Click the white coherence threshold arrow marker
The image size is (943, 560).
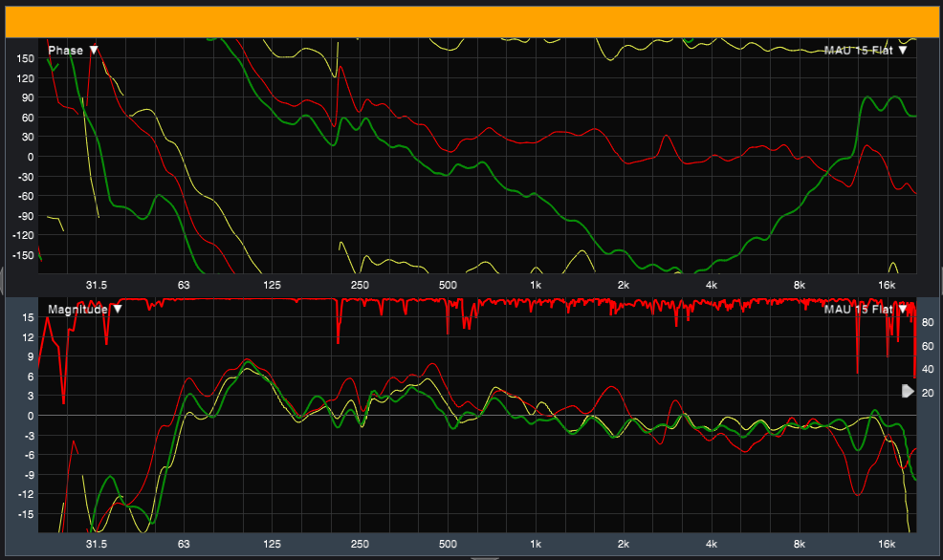click(908, 391)
